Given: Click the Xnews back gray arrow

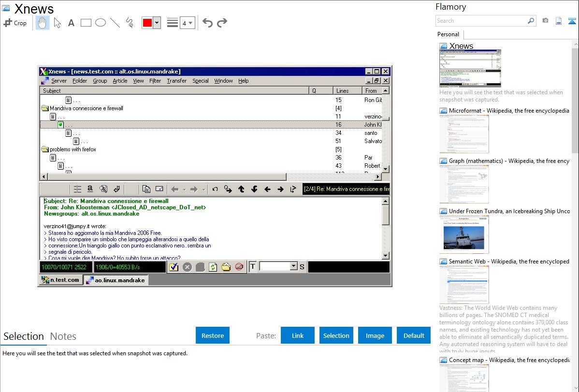Looking at the screenshot, I should (174, 189).
